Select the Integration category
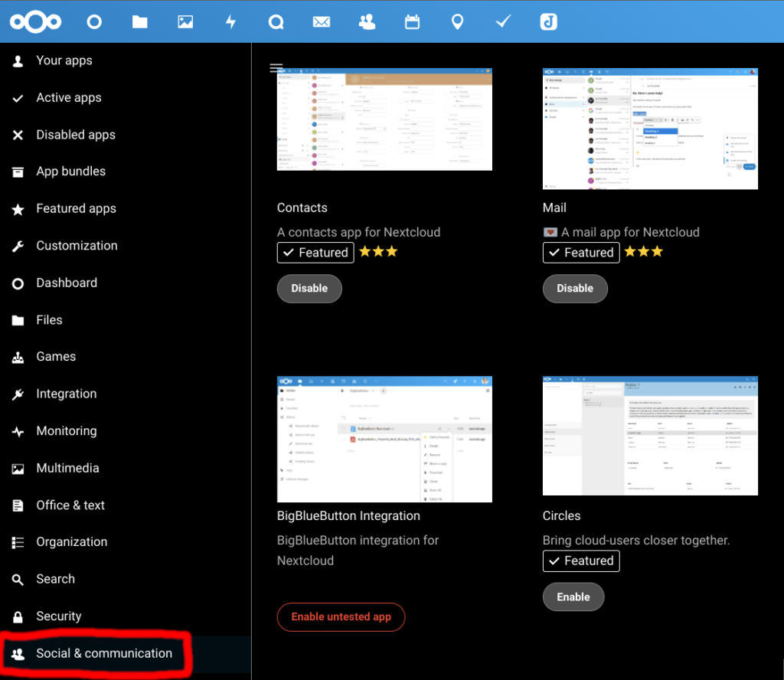 125,394
